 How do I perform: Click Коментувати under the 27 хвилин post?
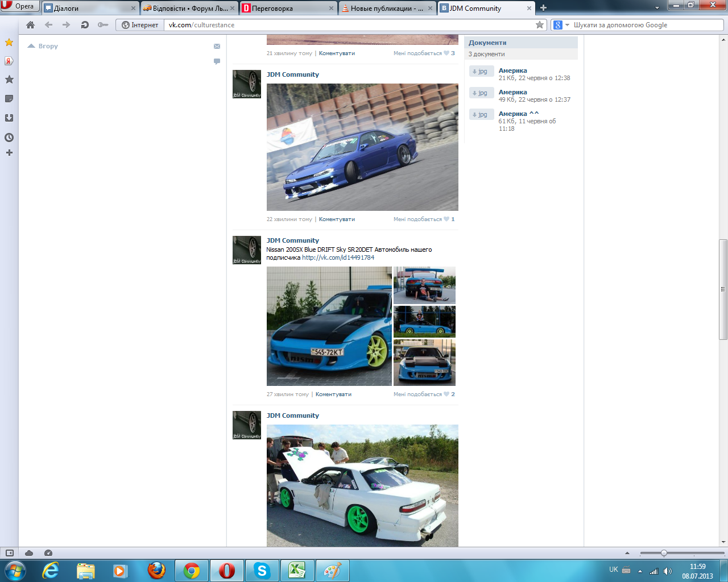(333, 394)
